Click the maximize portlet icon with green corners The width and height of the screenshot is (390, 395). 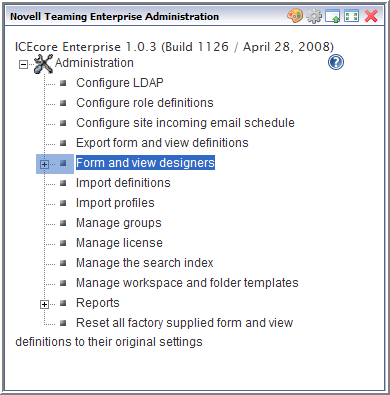point(351,16)
